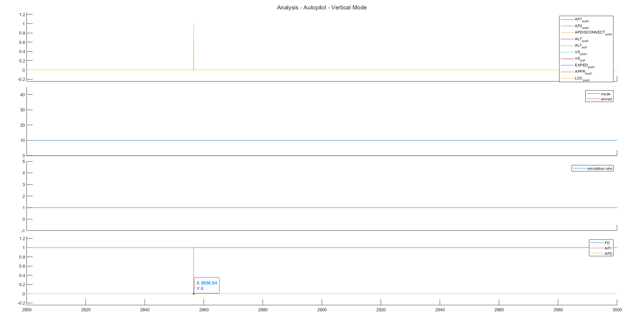The width and height of the screenshot is (644, 323).
Task: Click the y-axis tick label 5 in simulation rate plot
Action: click(23, 162)
